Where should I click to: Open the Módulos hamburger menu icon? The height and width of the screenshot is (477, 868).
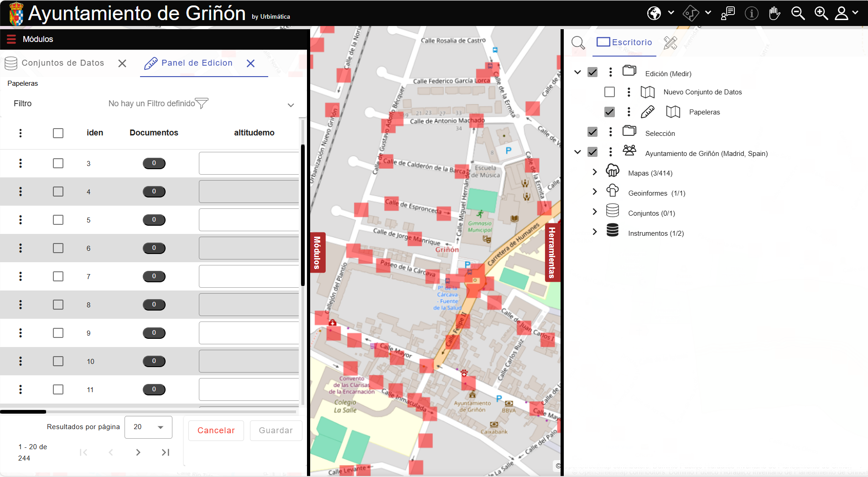click(x=11, y=39)
